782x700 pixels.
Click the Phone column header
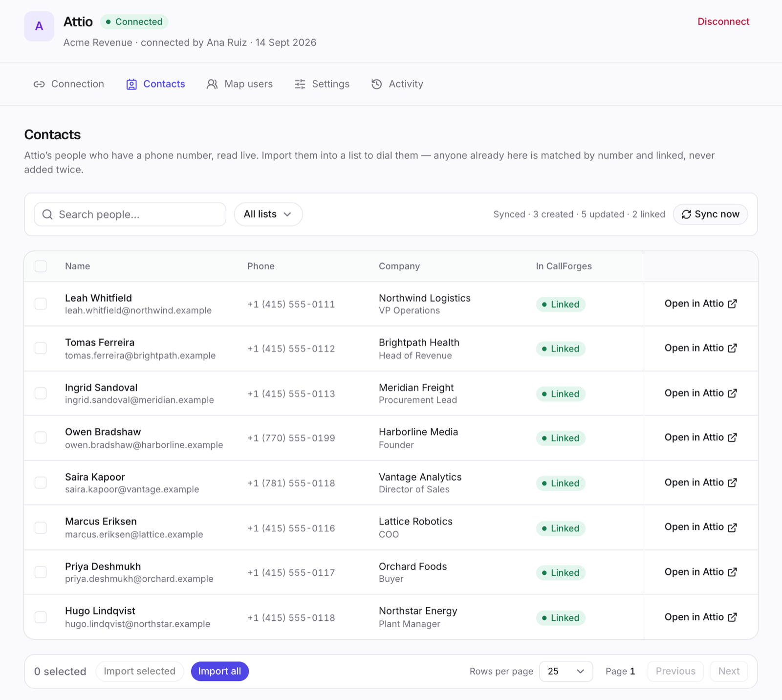pos(261,266)
